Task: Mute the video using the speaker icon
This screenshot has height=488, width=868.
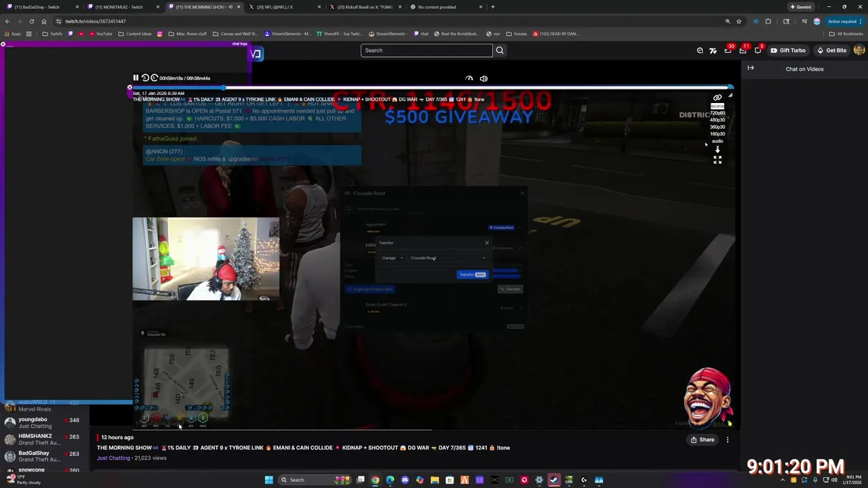Action: click(484, 79)
